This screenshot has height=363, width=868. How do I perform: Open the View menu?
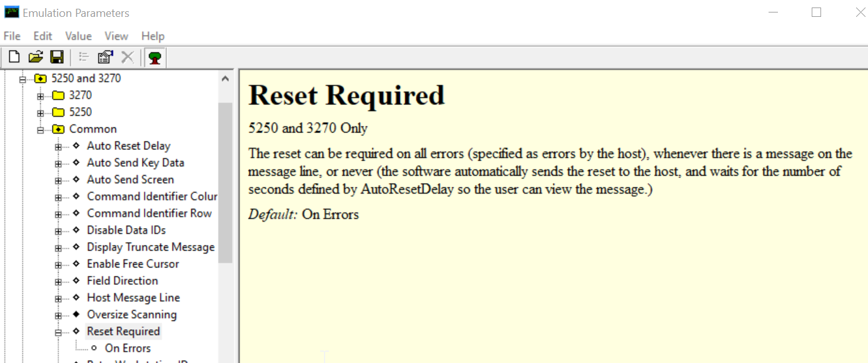tap(116, 36)
